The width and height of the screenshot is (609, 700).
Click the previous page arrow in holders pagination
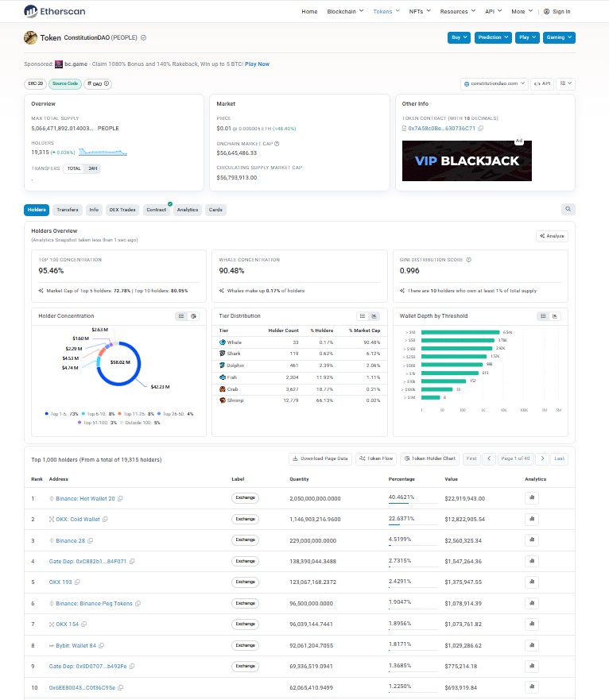489,458
